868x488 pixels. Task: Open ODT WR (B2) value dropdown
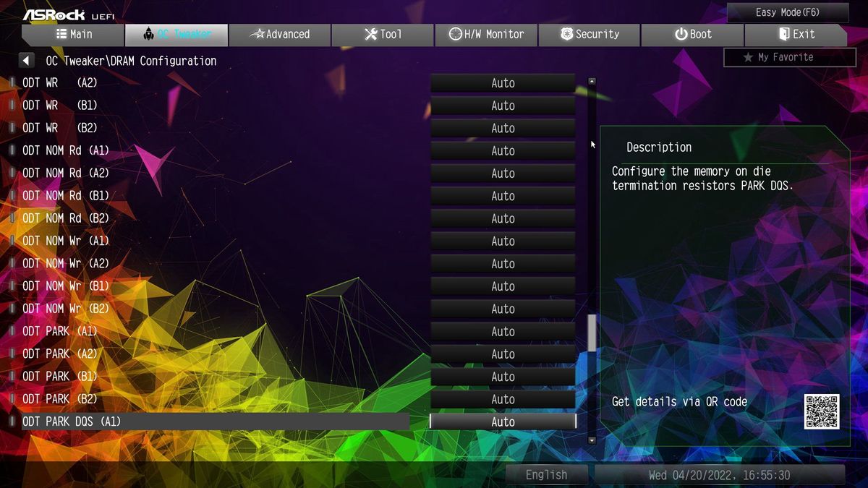click(x=503, y=128)
